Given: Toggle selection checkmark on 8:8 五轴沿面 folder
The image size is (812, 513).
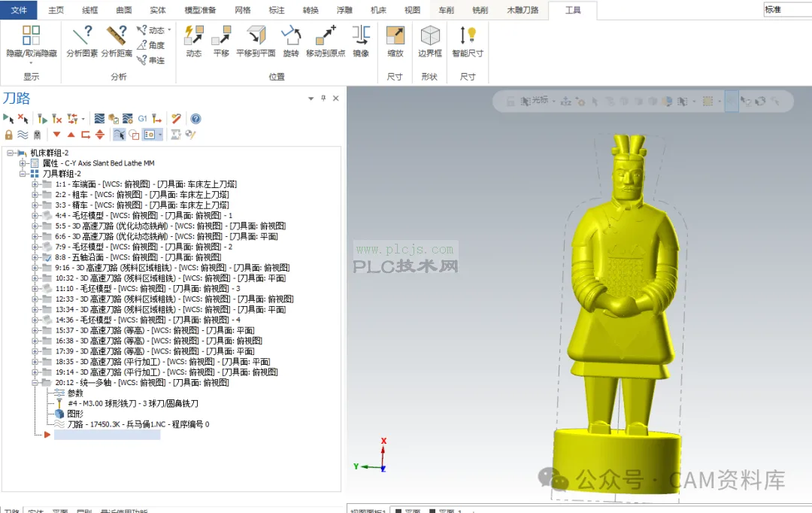Looking at the screenshot, I should [47, 257].
